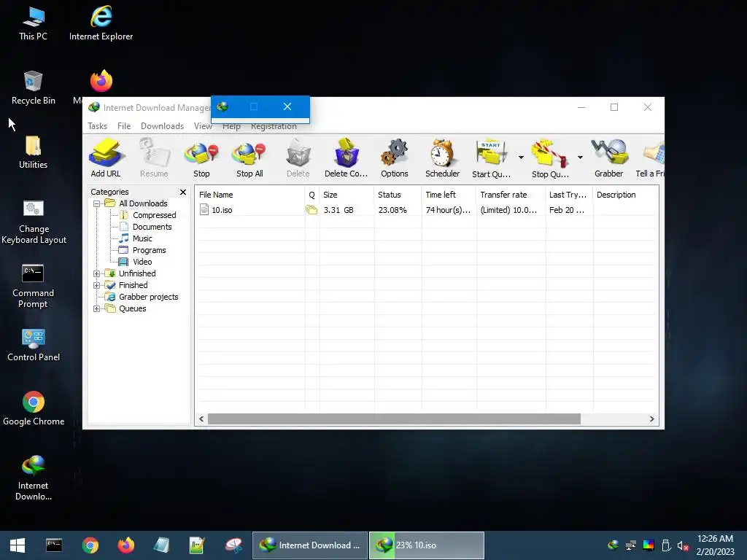Image resolution: width=747 pixels, height=560 pixels.
Task: Select the Compressed category
Action: click(155, 215)
